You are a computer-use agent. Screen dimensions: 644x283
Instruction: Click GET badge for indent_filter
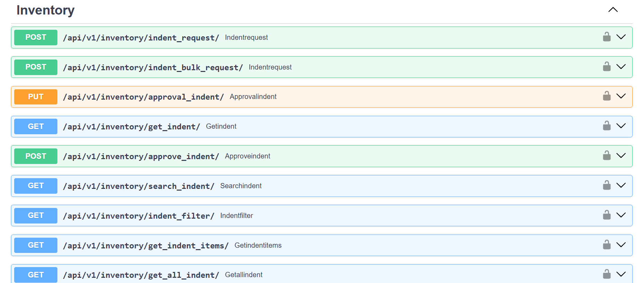pyautogui.click(x=36, y=216)
